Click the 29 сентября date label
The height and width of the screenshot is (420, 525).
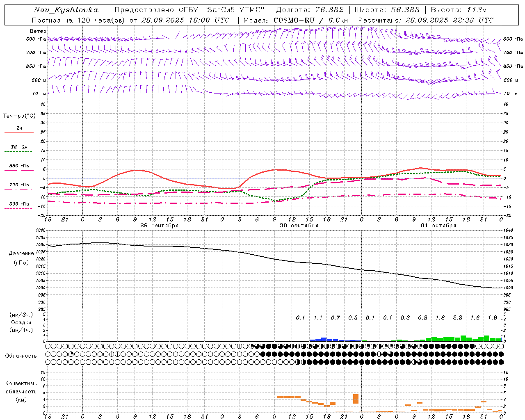pyautogui.click(x=159, y=226)
